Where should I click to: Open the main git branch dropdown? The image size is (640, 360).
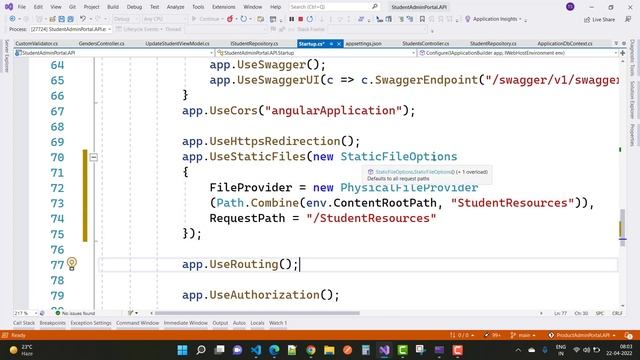pos(523,335)
